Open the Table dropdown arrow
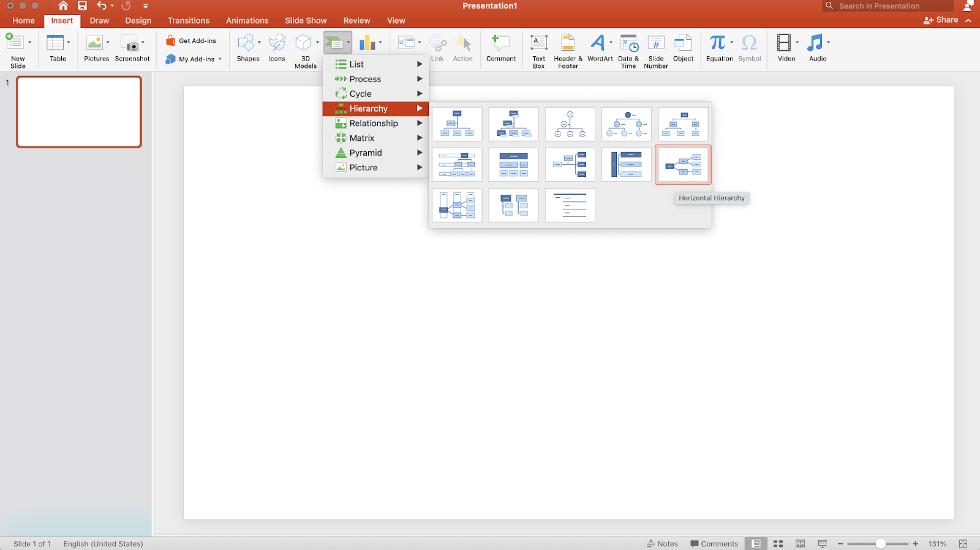980x550 pixels. [x=69, y=42]
